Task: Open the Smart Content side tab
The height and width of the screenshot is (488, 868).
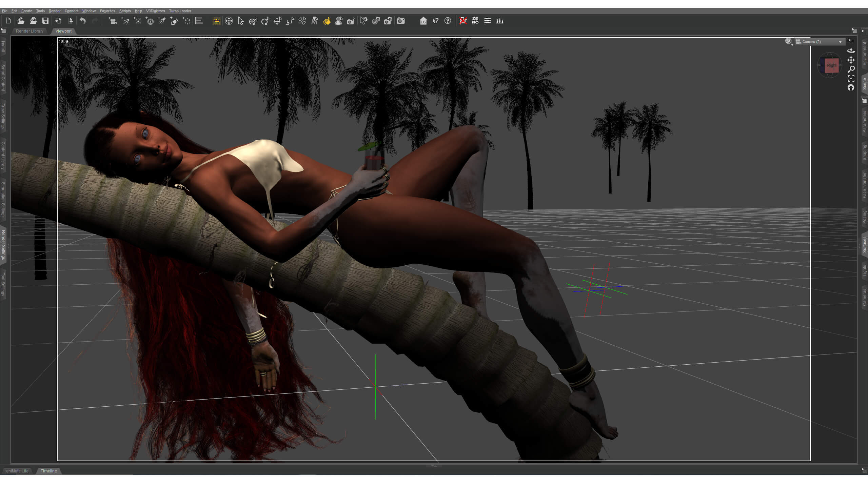Action: [3, 78]
